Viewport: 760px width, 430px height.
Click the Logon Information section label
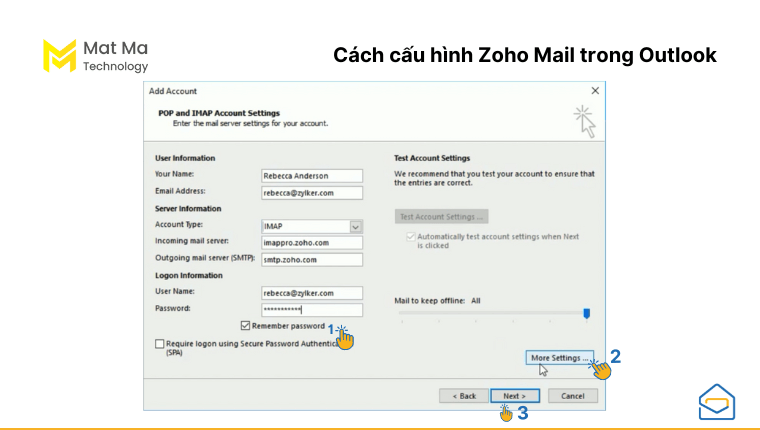(189, 275)
